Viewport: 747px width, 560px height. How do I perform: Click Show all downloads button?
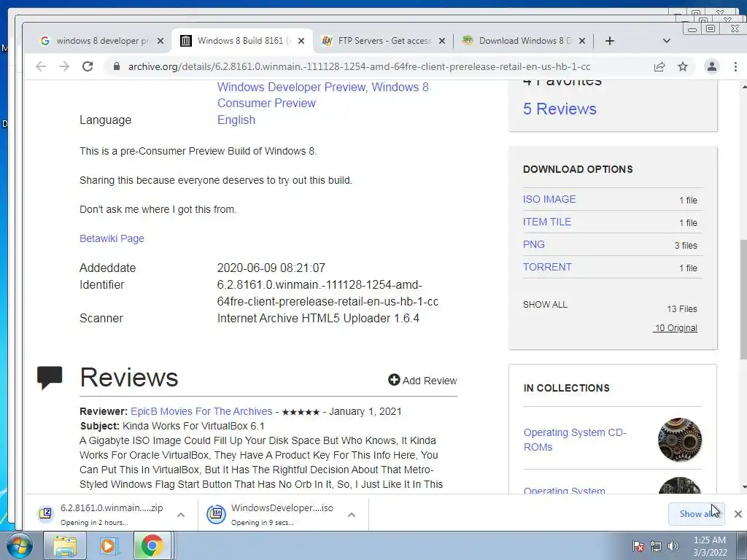click(697, 514)
